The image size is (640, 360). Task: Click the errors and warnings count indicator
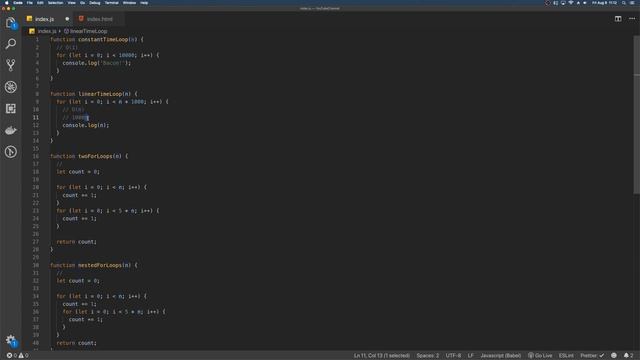17,356
